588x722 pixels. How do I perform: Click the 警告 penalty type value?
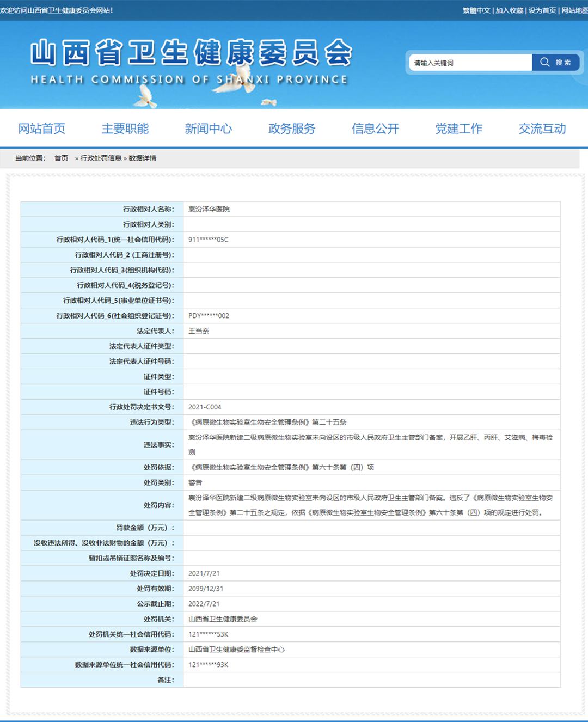tap(195, 483)
